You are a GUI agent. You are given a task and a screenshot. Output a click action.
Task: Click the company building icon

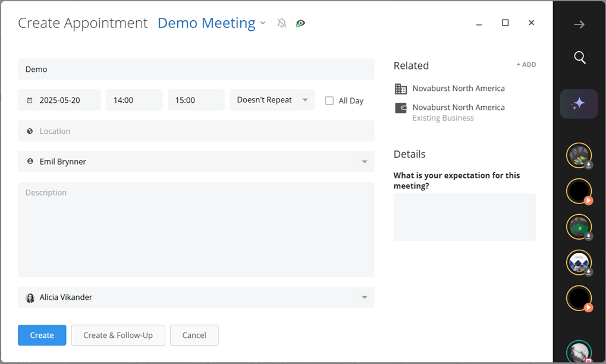401,89
